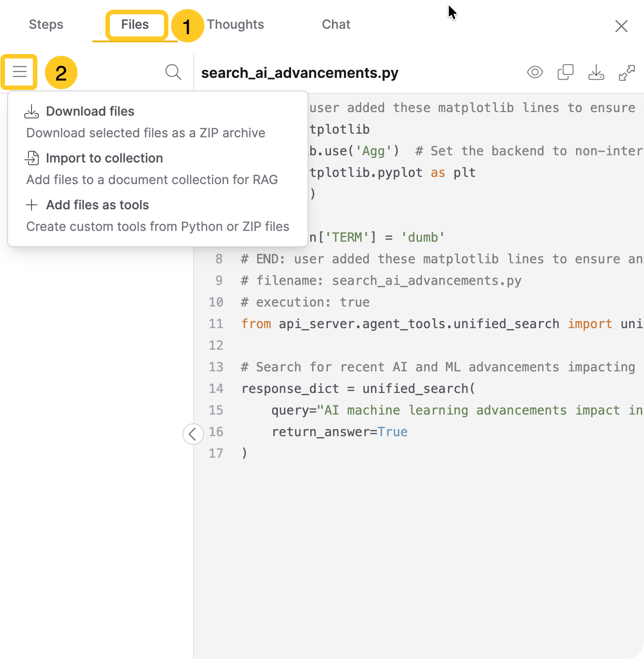The image size is (644, 659).
Task: Click the download tray icon in menu
Action: tap(32, 112)
